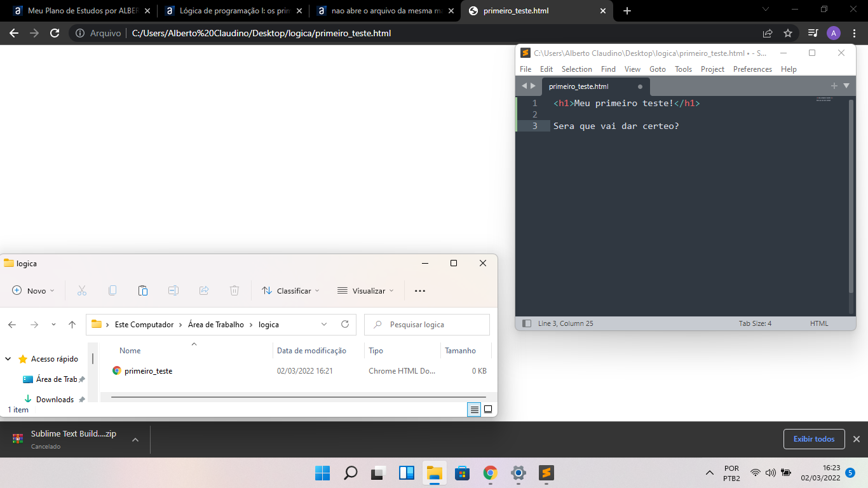Collapse Acesso rápido in navigation pane
The image size is (868, 488).
8,359
